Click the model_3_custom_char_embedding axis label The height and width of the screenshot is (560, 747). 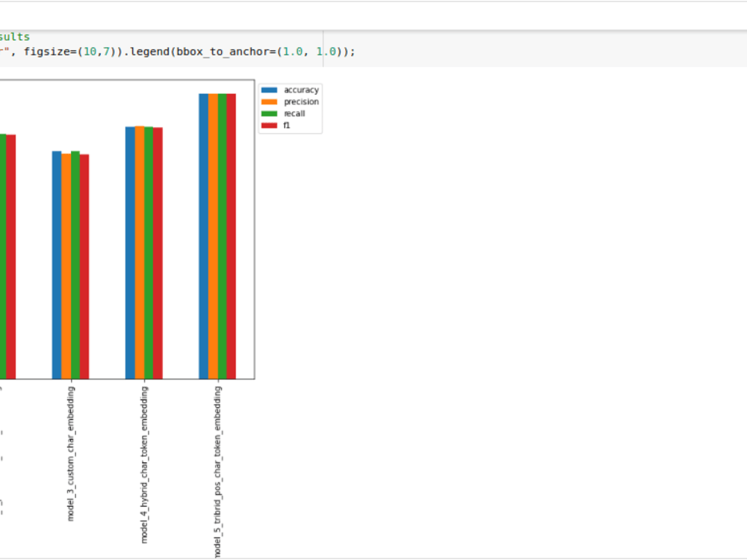pyautogui.click(x=70, y=448)
